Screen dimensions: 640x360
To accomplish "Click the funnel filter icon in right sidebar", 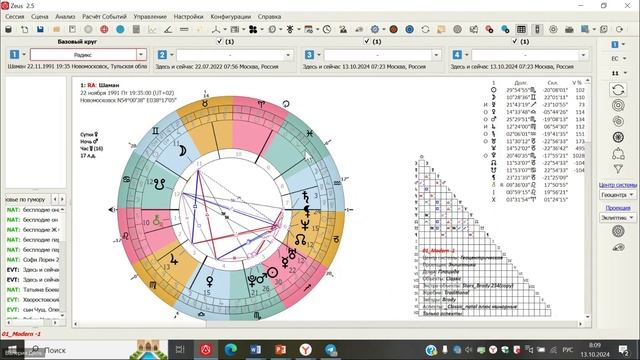I will tap(618, 169).
